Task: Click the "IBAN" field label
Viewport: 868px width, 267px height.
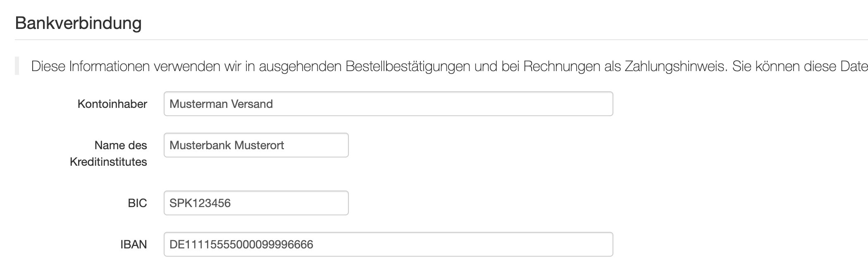Action: point(134,244)
